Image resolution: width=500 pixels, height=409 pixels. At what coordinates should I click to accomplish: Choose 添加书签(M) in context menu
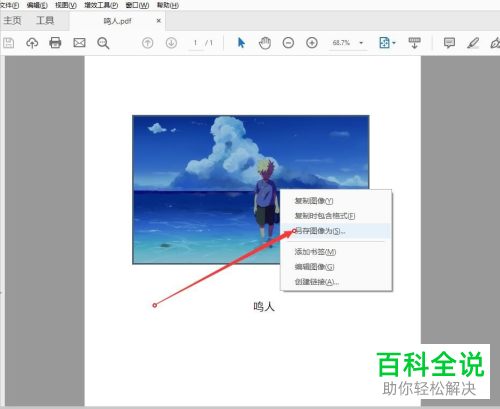(x=336, y=252)
